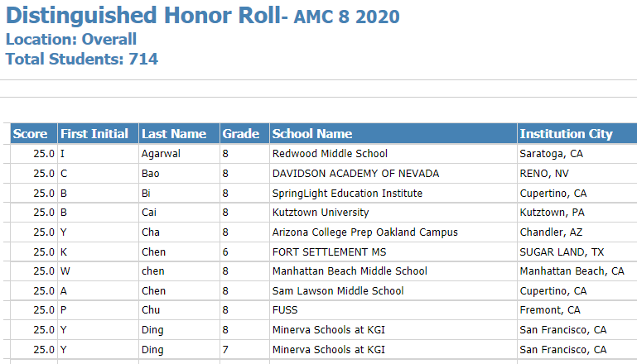637x364 pixels.
Task: Click the Institution City column header
Action: (577, 133)
